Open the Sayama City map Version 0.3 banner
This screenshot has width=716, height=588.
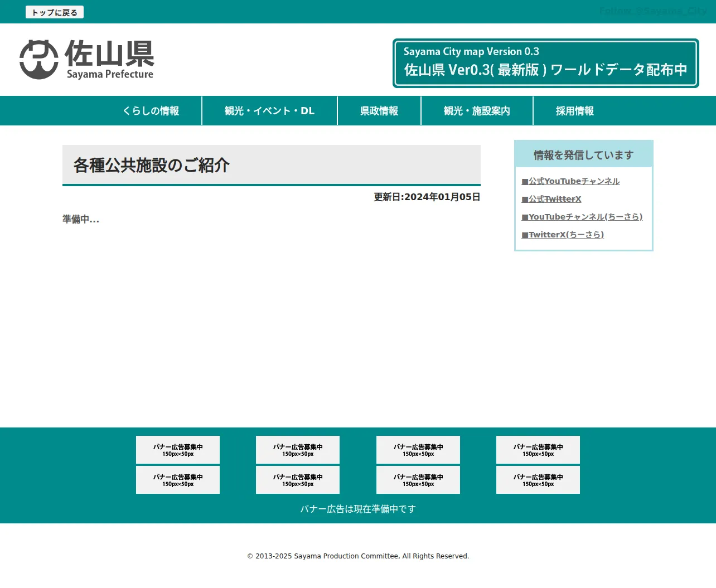click(546, 63)
